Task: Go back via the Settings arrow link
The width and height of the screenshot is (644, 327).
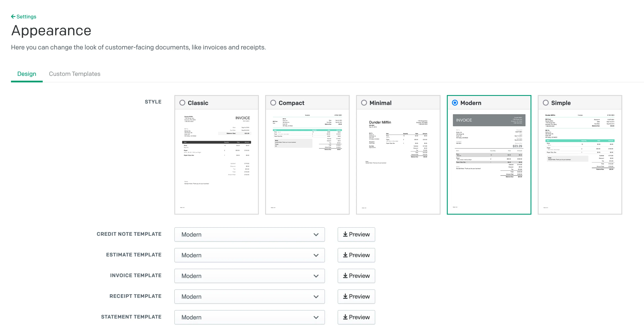Action: tap(23, 16)
